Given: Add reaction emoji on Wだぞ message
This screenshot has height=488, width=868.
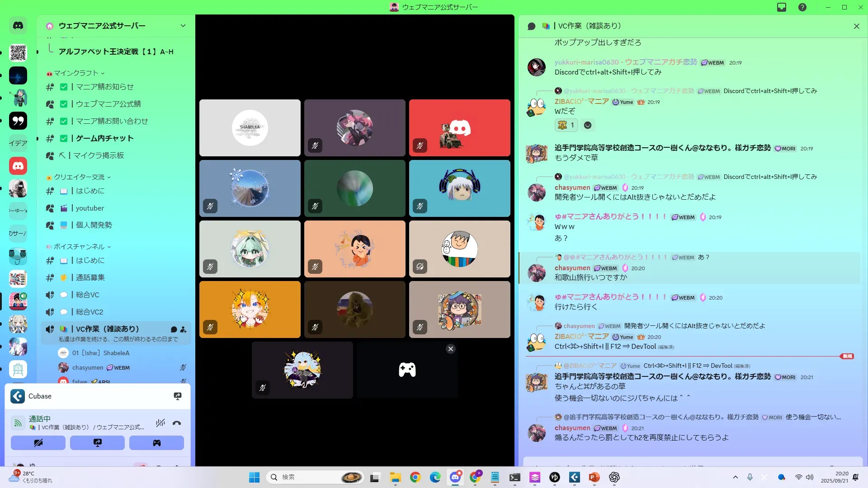Looking at the screenshot, I should pyautogui.click(x=587, y=125).
